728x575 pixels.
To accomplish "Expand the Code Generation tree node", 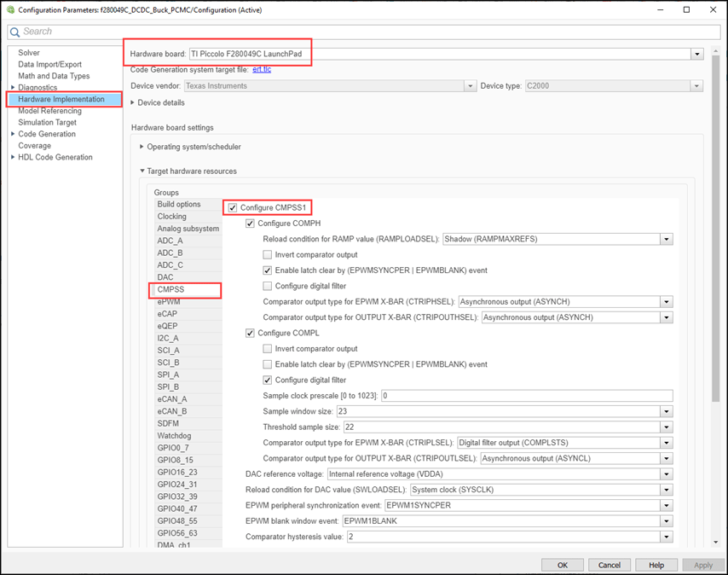I will [x=13, y=134].
